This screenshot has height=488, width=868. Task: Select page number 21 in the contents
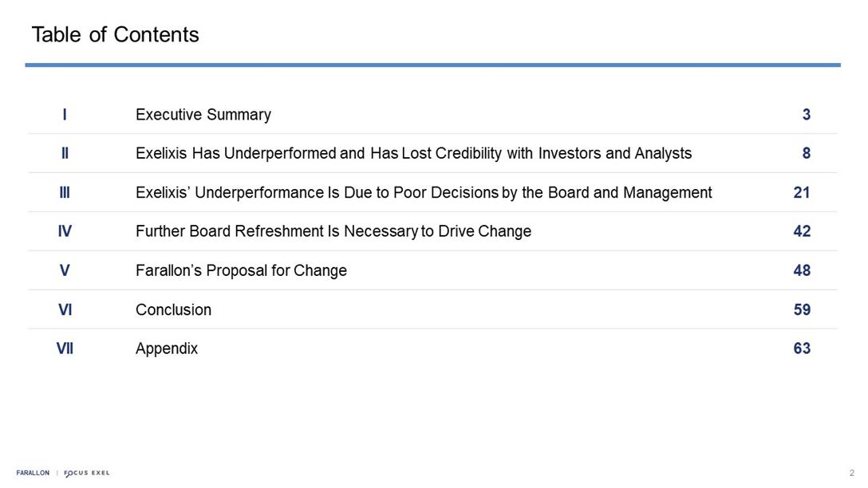click(x=802, y=192)
